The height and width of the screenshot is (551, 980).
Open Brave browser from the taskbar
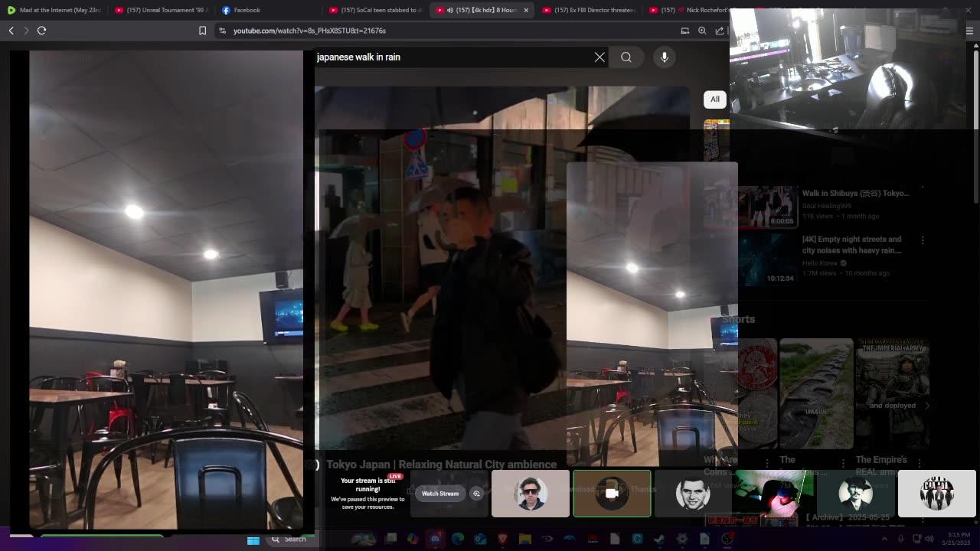pyautogui.click(x=502, y=540)
